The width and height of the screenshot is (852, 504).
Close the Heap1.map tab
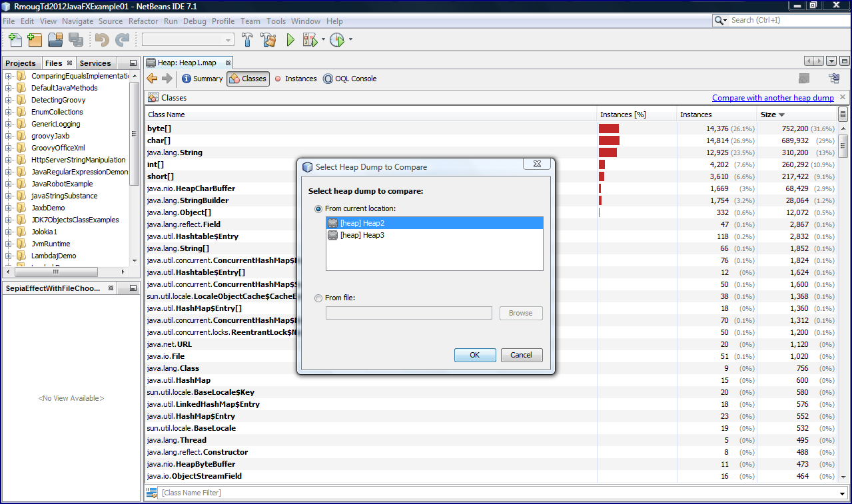[x=228, y=63]
